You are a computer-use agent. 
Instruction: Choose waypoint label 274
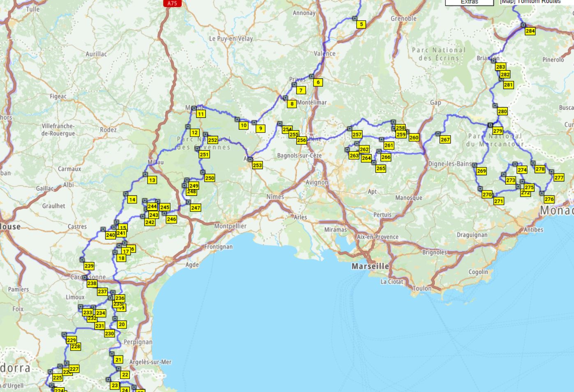(522, 170)
